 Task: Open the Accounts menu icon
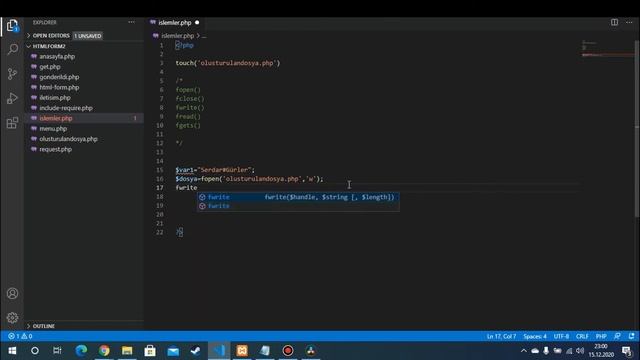(12, 293)
